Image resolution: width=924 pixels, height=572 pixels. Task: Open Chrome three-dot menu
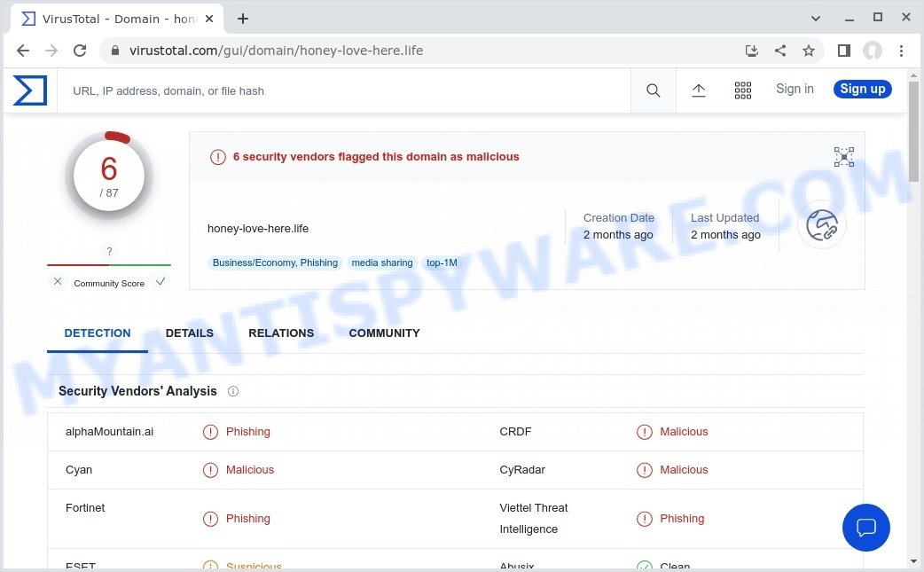[x=901, y=51]
